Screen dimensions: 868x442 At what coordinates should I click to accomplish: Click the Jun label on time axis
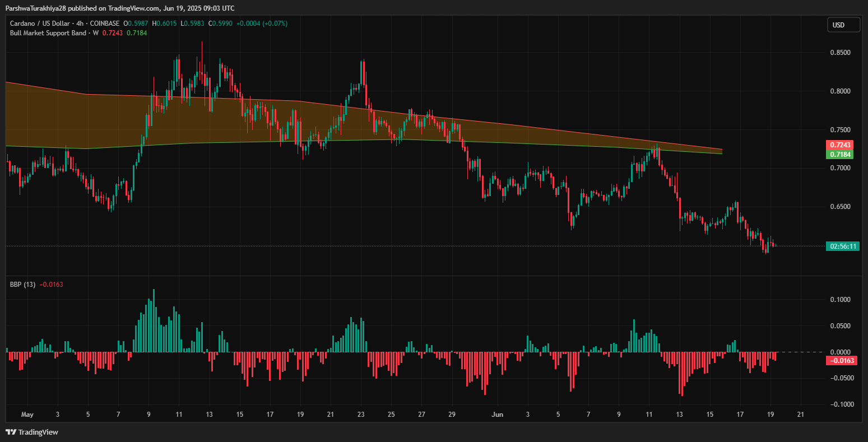[x=497, y=415]
